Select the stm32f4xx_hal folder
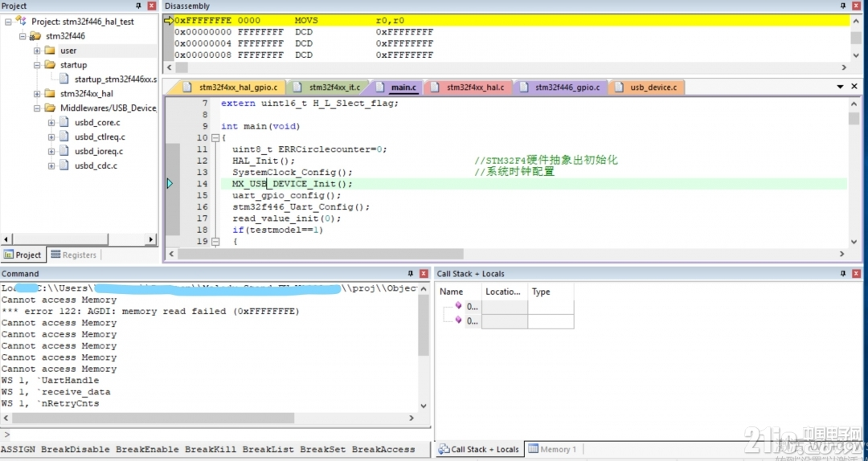Image resolution: width=868 pixels, height=461 pixels. (x=86, y=93)
